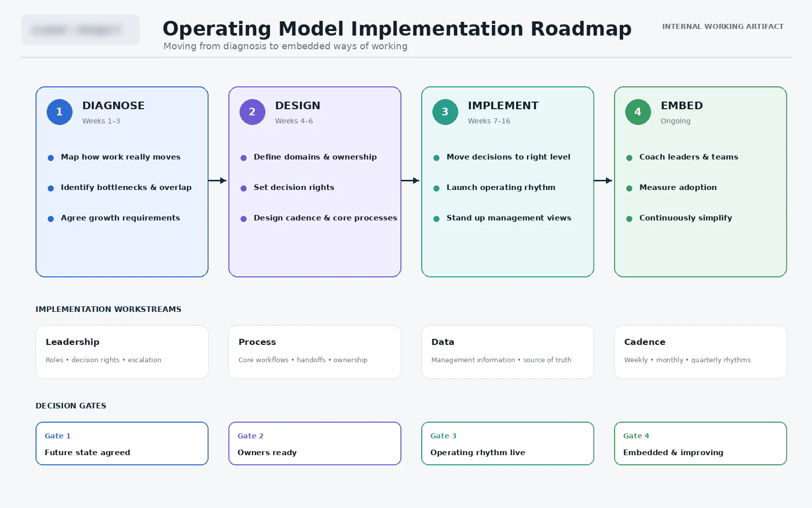Click the purple circle numbered 2 for Design

click(x=252, y=112)
